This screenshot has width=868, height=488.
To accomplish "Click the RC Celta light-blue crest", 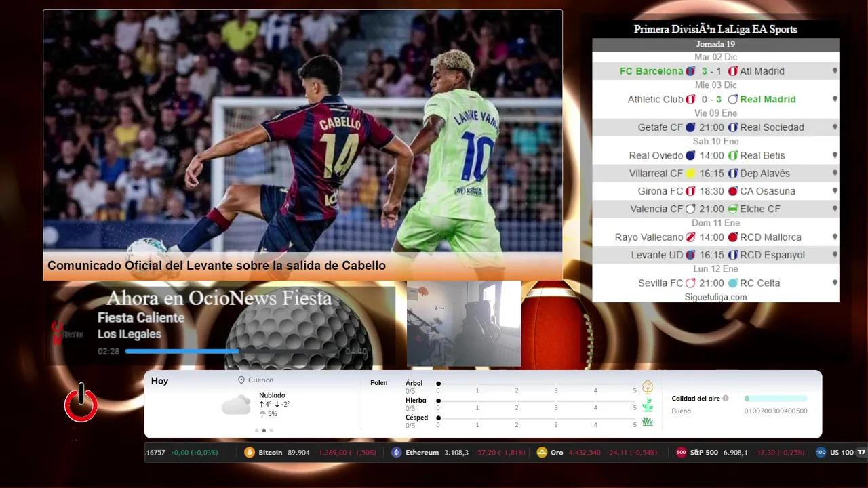I will click(732, 283).
